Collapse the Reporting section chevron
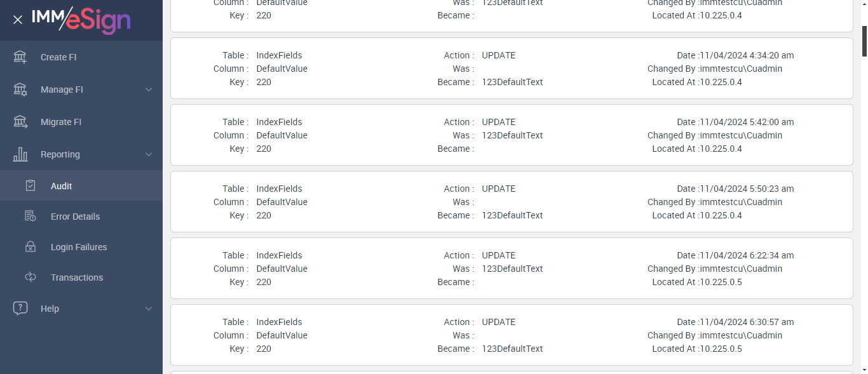Image resolution: width=868 pixels, height=374 pixels. pos(149,154)
